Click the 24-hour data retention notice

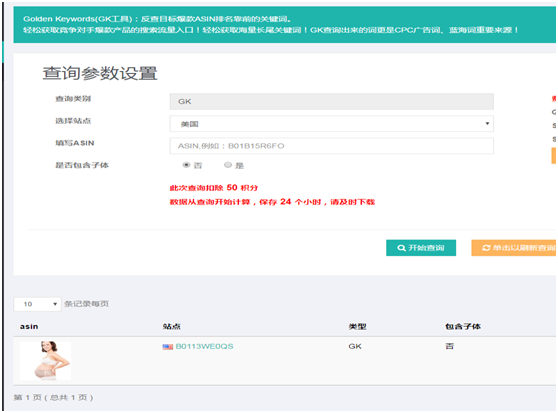pyautogui.click(x=272, y=202)
